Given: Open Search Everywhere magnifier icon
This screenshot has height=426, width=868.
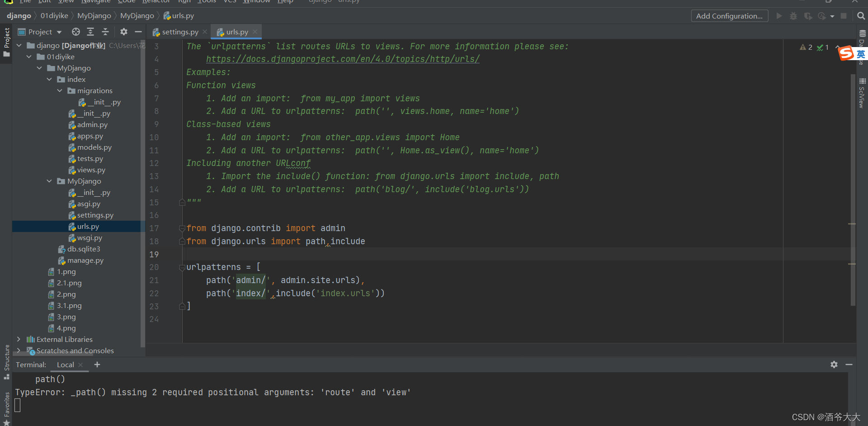Looking at the screenshot, I should [861, 16].
